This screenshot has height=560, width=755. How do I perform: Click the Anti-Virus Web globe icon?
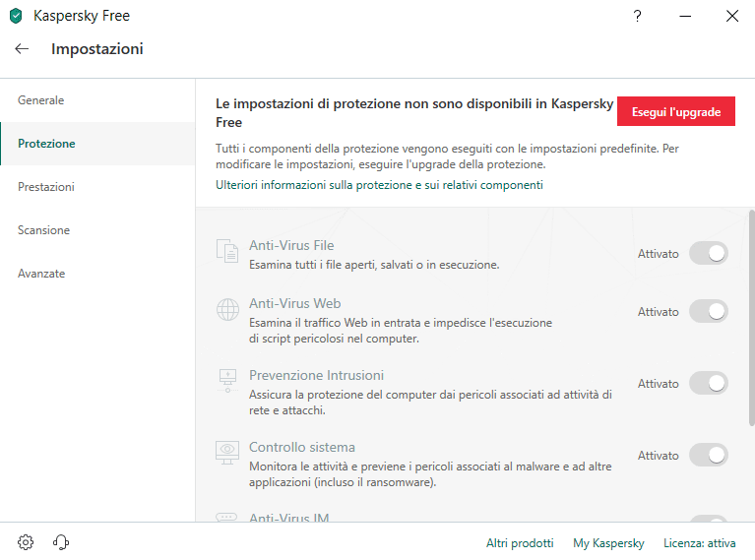227,310
